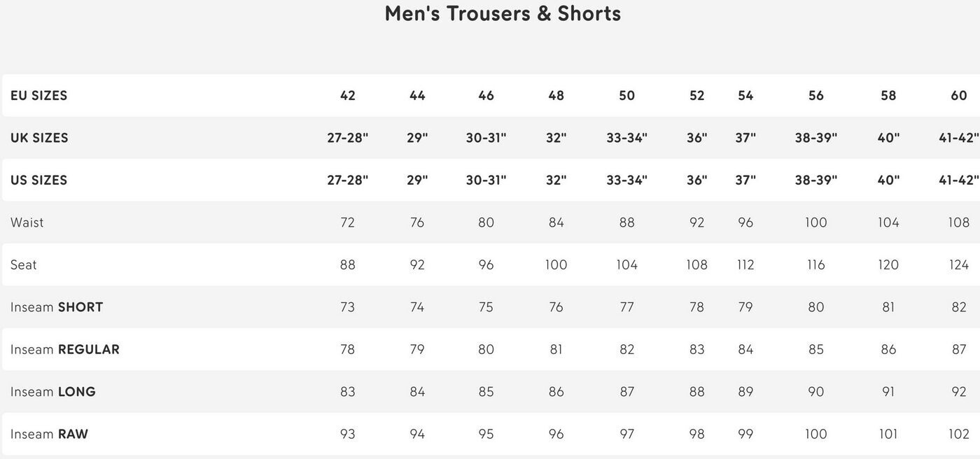Click the "Men's Trousers & Shorts" heading
980x459 pixels.
click(503, 14)
